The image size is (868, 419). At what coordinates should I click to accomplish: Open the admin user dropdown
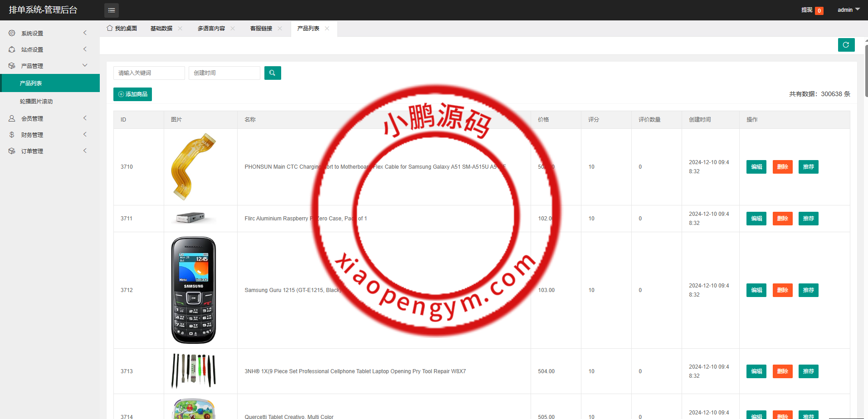click(848, 10)
